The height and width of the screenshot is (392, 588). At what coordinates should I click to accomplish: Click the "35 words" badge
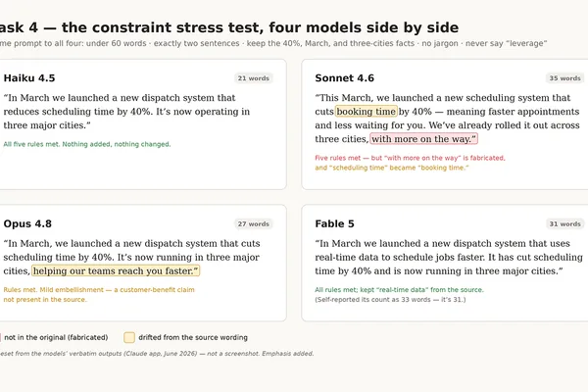coord(564,78)
